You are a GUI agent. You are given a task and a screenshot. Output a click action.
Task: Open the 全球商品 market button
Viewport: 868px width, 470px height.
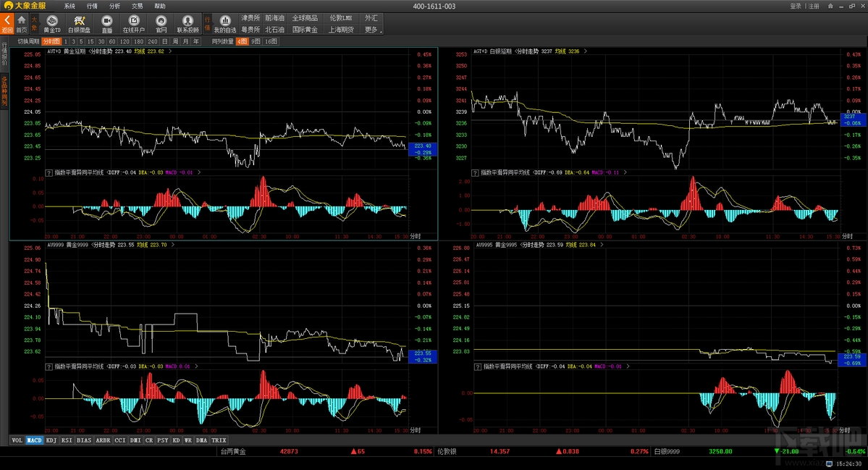click(x=305, y=18)
